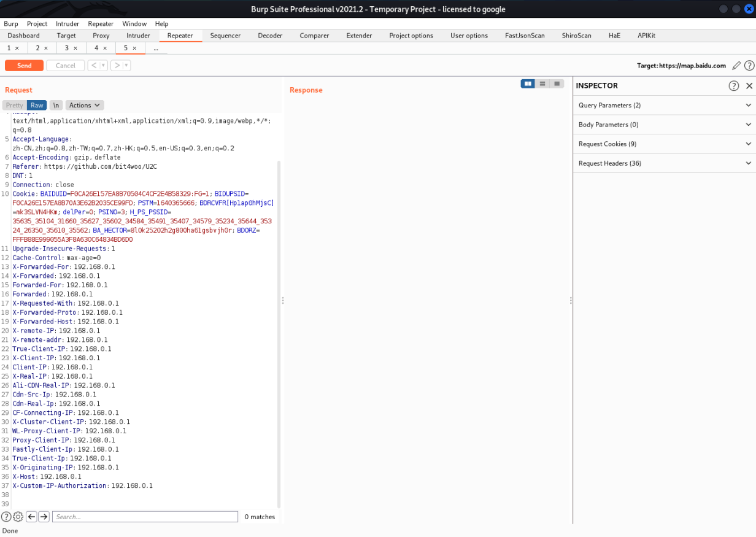Select Repeater request tab 1
756x537 pixels.
point(9,48)
